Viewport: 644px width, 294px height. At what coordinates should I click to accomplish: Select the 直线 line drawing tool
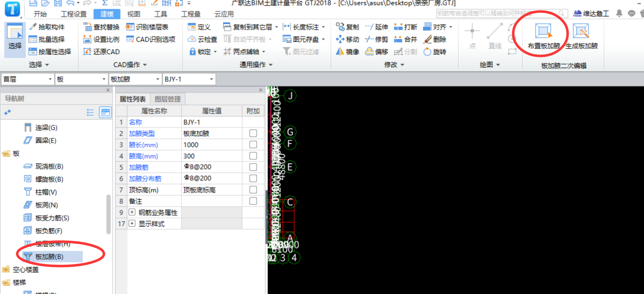point(495,36)
